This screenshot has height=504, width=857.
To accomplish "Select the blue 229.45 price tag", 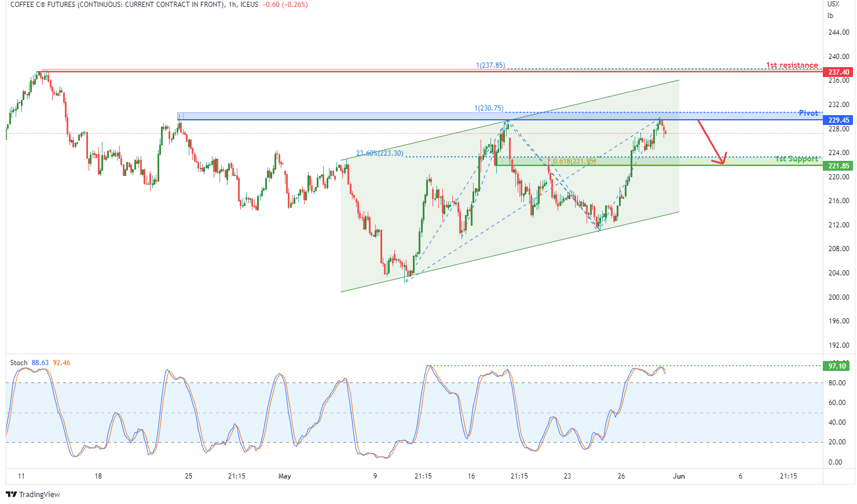I will coord(838,120).
